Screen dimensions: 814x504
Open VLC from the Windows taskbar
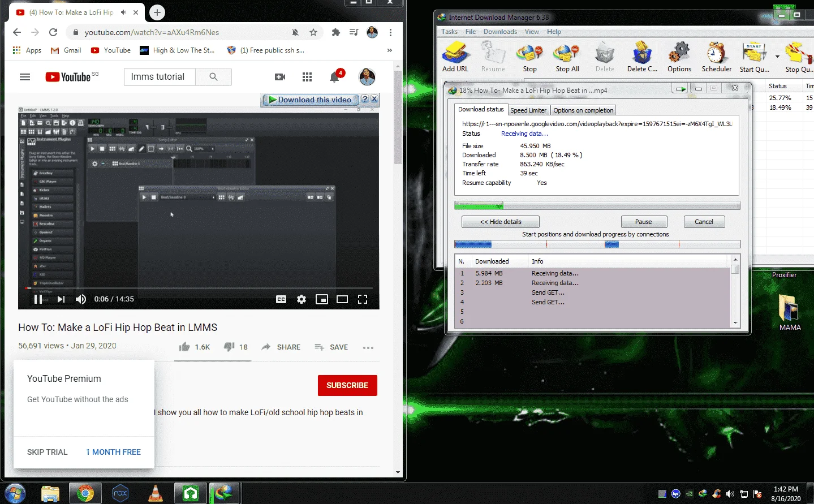point(155,493)
